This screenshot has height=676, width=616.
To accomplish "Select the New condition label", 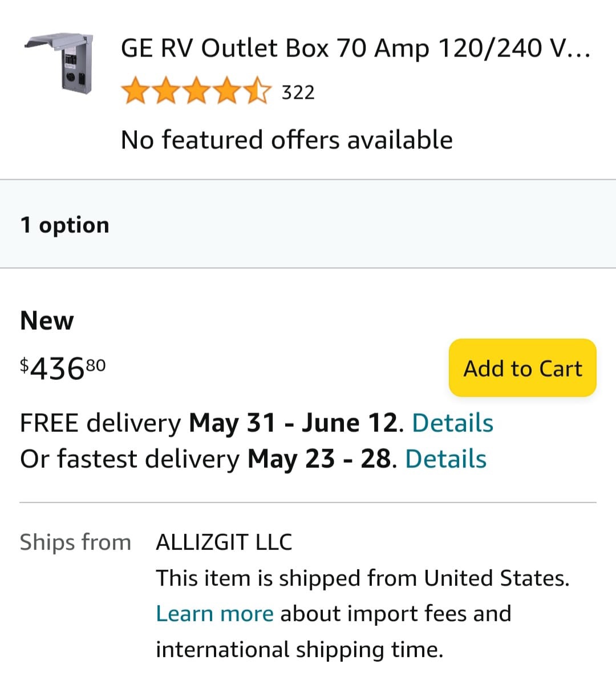I will point(46,321).
